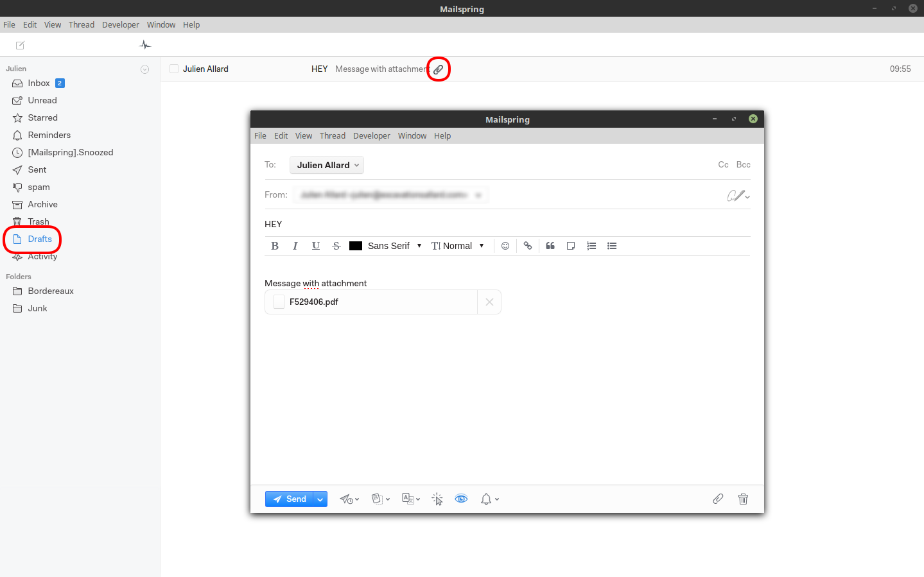Insert a hyperlink using the link icon
Image resolution: width=924 pixels, height=577 pixels.
(x=527, y=246)
